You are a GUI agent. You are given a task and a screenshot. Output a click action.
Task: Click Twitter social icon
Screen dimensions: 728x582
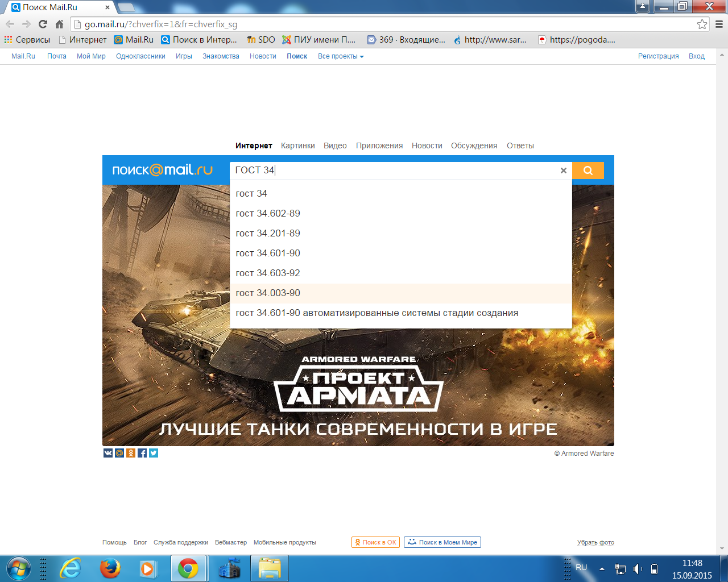point(154,453)
